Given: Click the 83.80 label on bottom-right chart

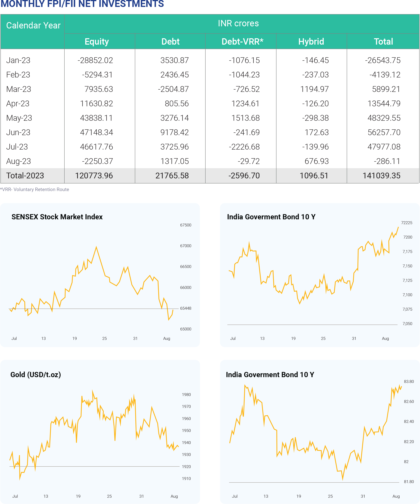Looking at the screenshot, I should click(x=409, y=381).
